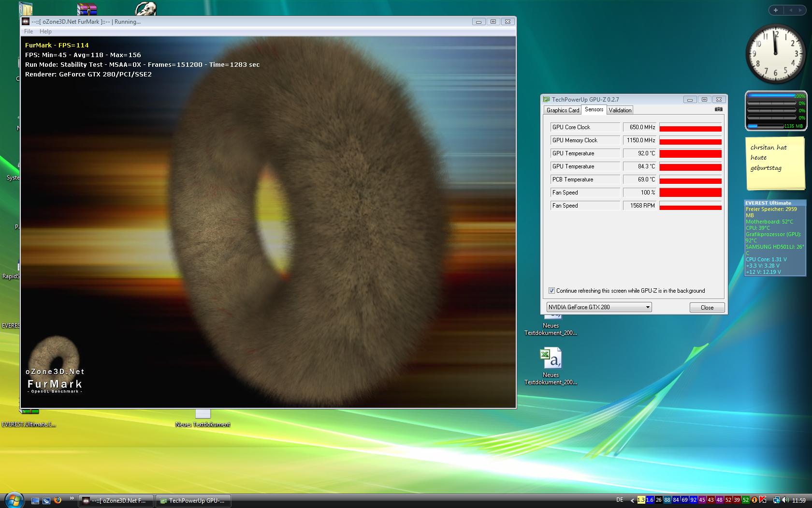Click the 92.0 °C GPU Temperature reading
The image size is (812, 508).
[640, 153]
